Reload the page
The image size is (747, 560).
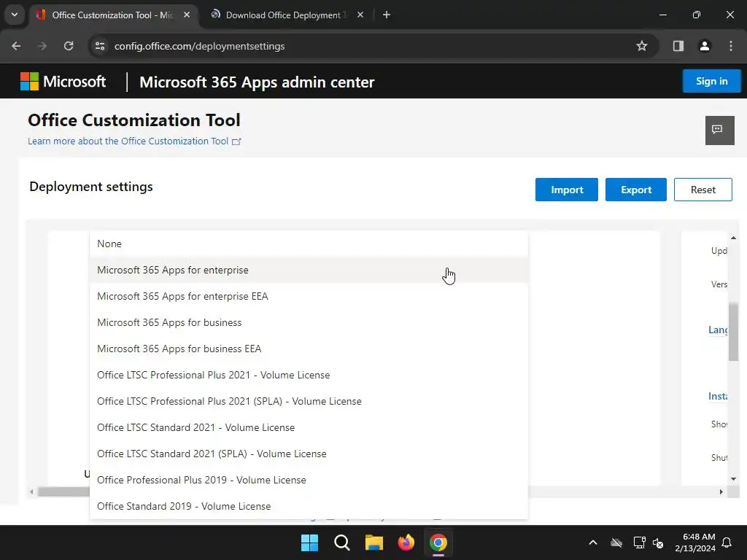pyautogui.click(x=69, y=46)
